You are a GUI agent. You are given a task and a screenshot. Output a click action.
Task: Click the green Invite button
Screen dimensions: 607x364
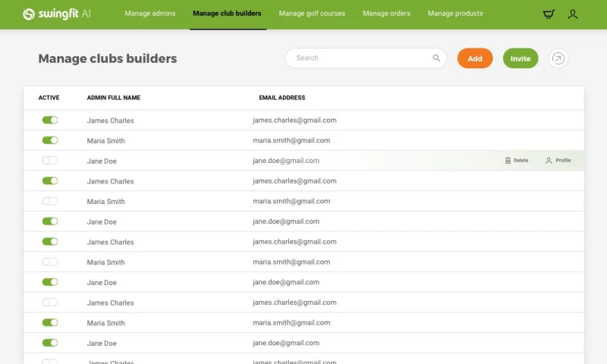[x=521, y=58]
